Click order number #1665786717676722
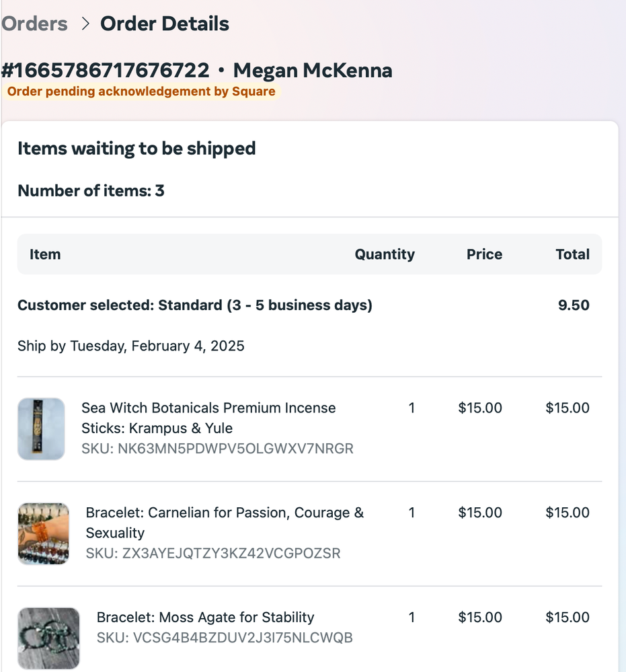Image resolution: width=626 pixels, height=672 pixels. coord(105,71)
